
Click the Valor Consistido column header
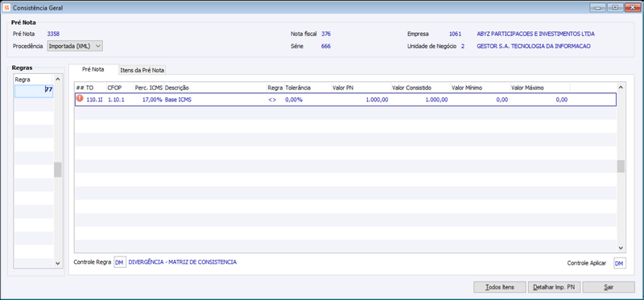pos(420,88)
